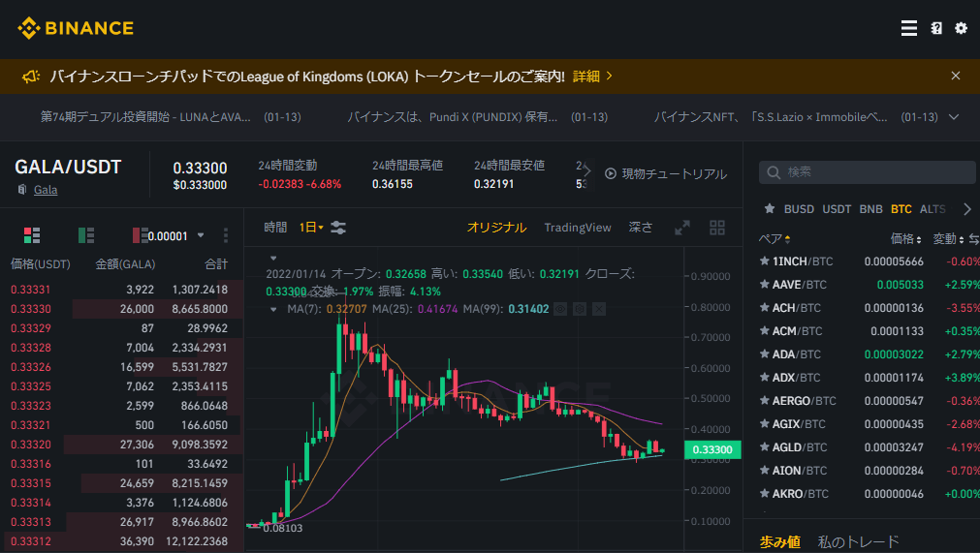The image size is (980, 553).
Task: Favorite the 1INCH/BTC pair star
Action: pos(764,261)
